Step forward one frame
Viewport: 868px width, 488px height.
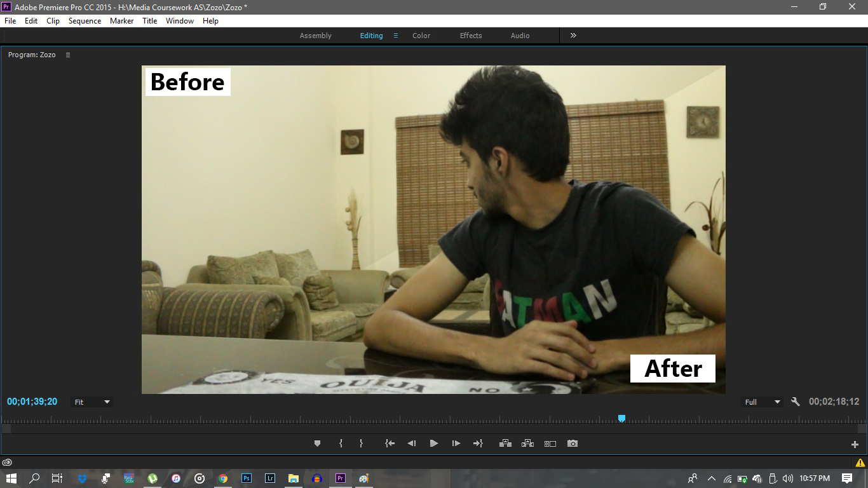[x=456, y=444]
